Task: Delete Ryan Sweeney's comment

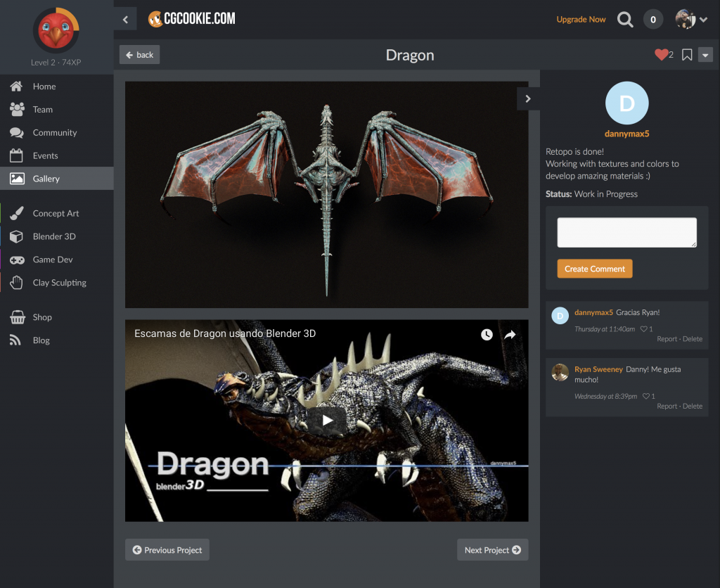Action: pos(693,406)
